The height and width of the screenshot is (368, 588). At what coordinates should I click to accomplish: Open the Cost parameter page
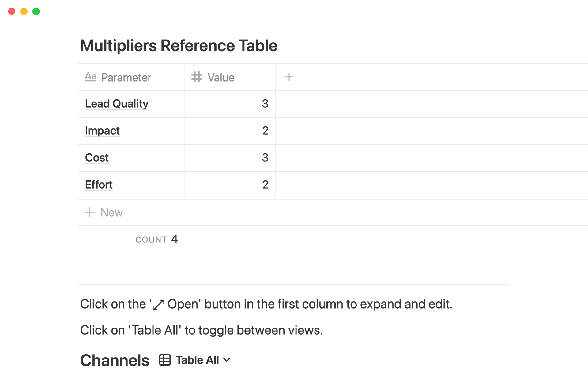[97, 158]
